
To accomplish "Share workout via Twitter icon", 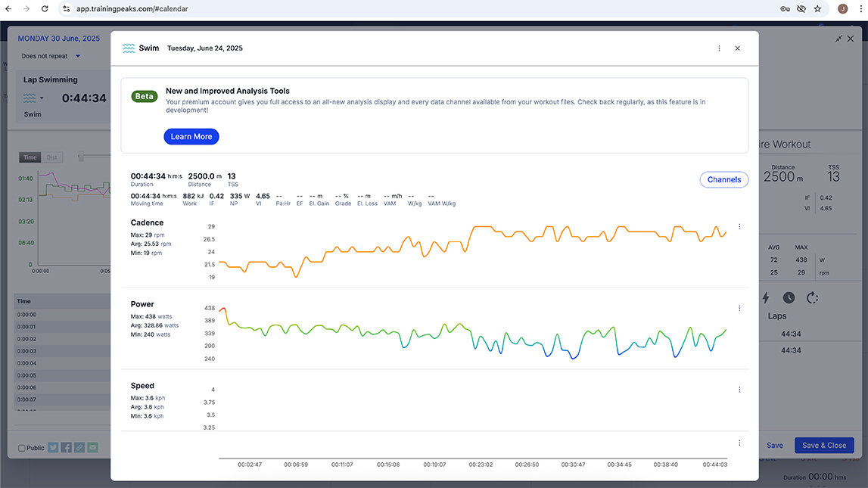I will 54,447.
